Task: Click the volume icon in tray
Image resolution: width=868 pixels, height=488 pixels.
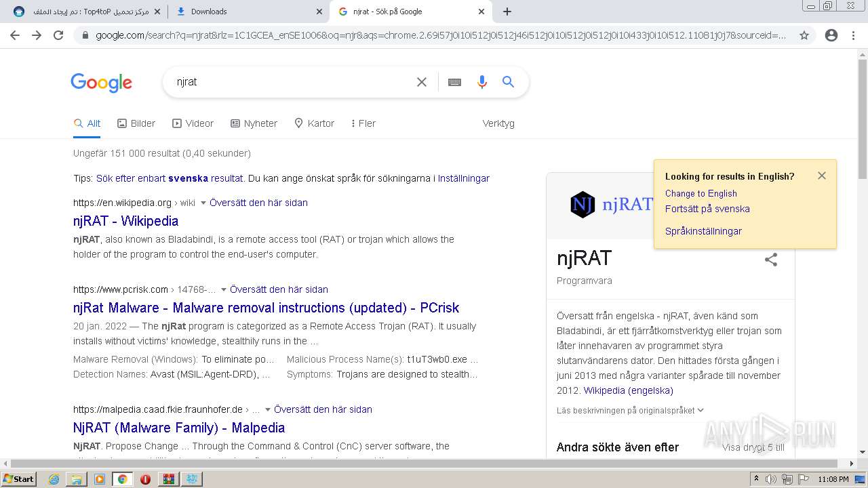Action: click(x=772, y=479)
